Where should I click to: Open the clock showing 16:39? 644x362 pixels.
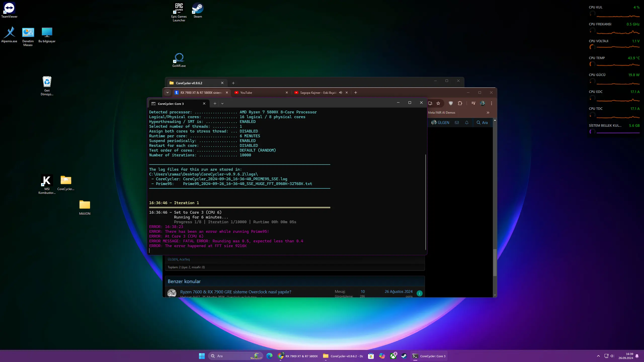626,356
